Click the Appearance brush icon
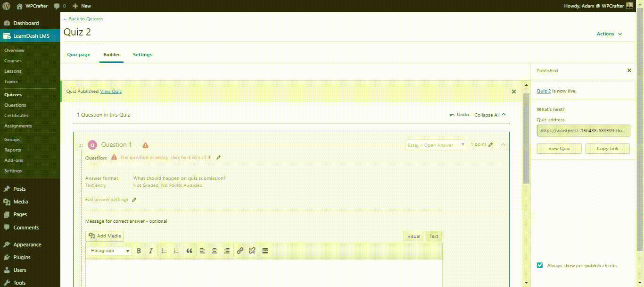Screen dimensions: 644x287 pos(7,245)
